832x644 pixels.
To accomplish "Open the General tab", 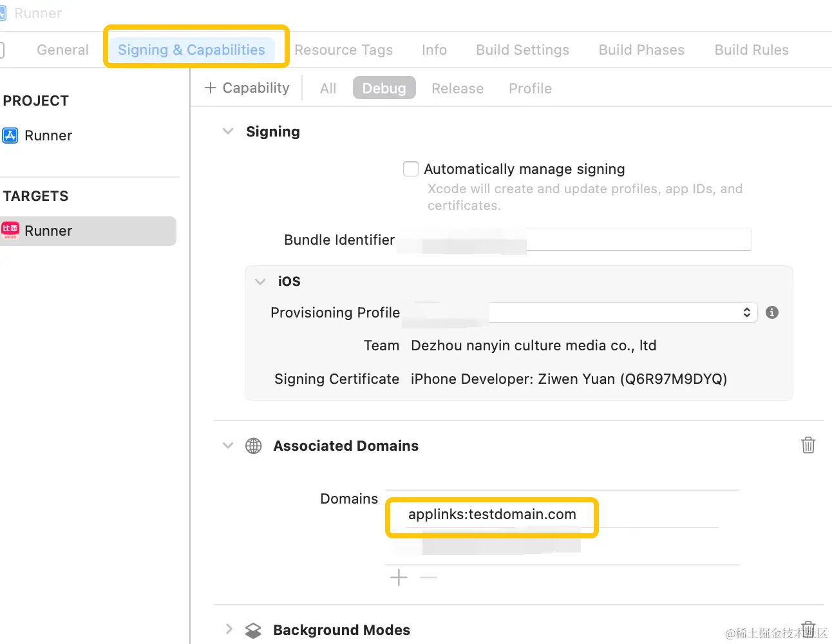I will click(x=62, y=50).
